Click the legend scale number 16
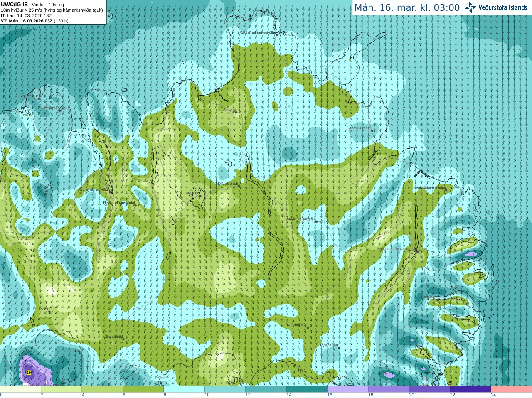This screenshot has width=532, height=398. pyautogui.click(x=330, y=395)
